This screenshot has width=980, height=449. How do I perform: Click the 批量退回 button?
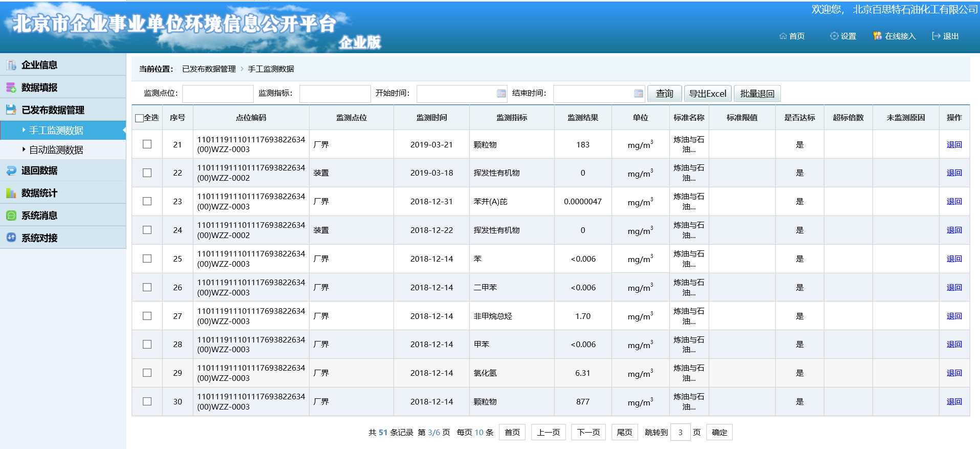757,94
